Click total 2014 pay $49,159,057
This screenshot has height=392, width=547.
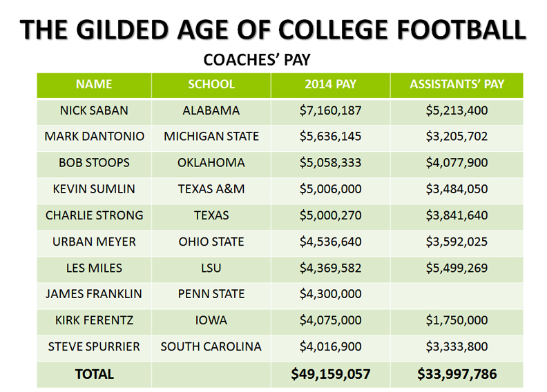(x=330, y=374)
